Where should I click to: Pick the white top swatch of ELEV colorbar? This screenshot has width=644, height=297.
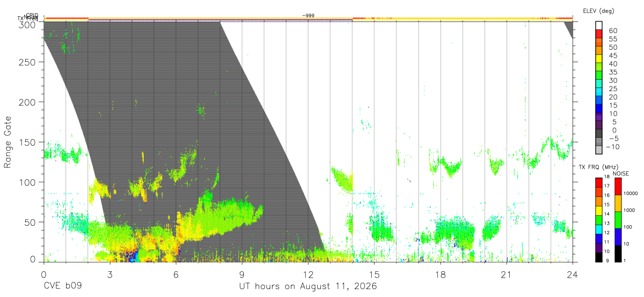599,26
